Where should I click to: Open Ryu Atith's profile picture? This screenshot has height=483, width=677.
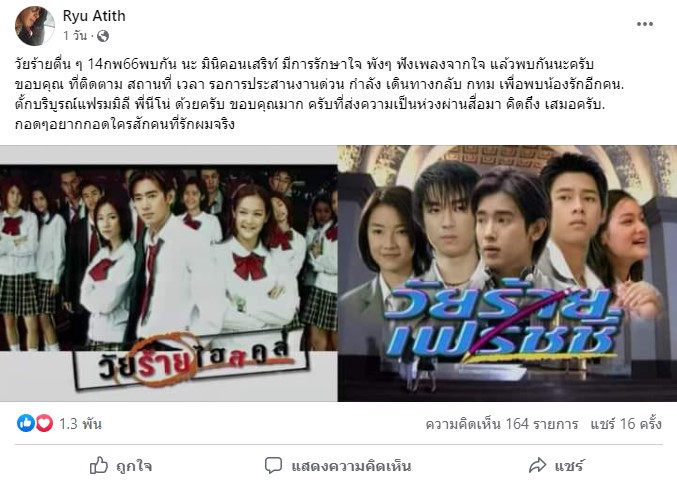[35, 26]
